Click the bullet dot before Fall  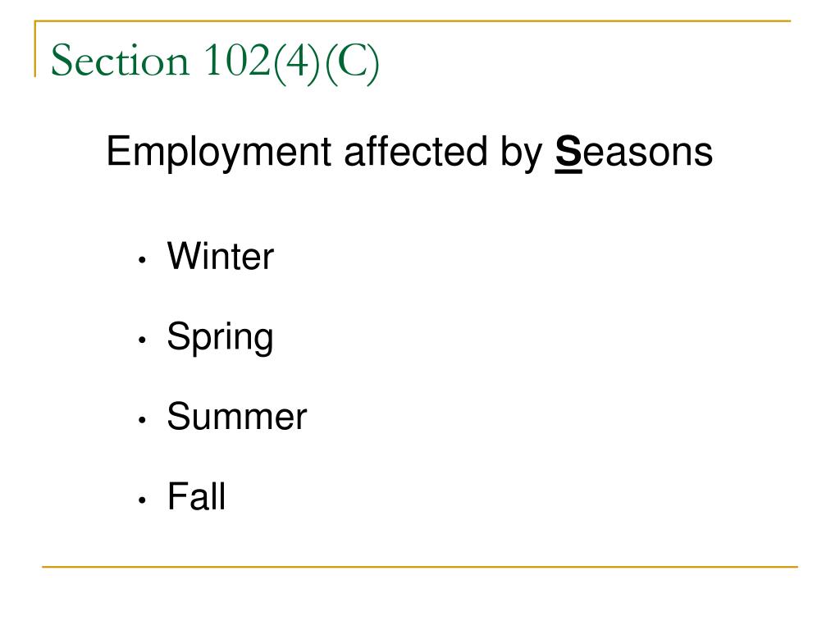(x=142, y=500)
